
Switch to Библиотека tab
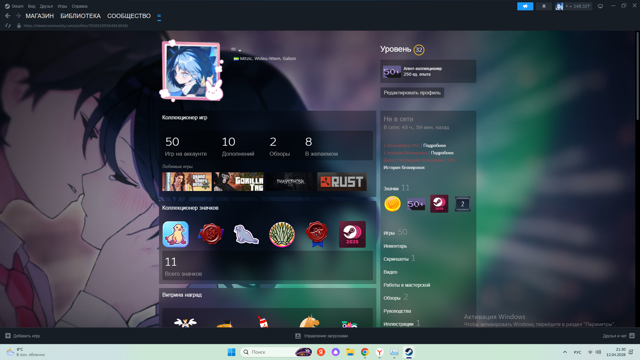[x=80, y=16]
